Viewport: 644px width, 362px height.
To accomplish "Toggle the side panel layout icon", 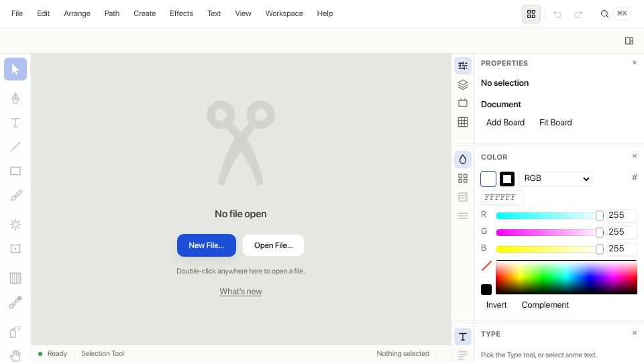I will (629, 41).
